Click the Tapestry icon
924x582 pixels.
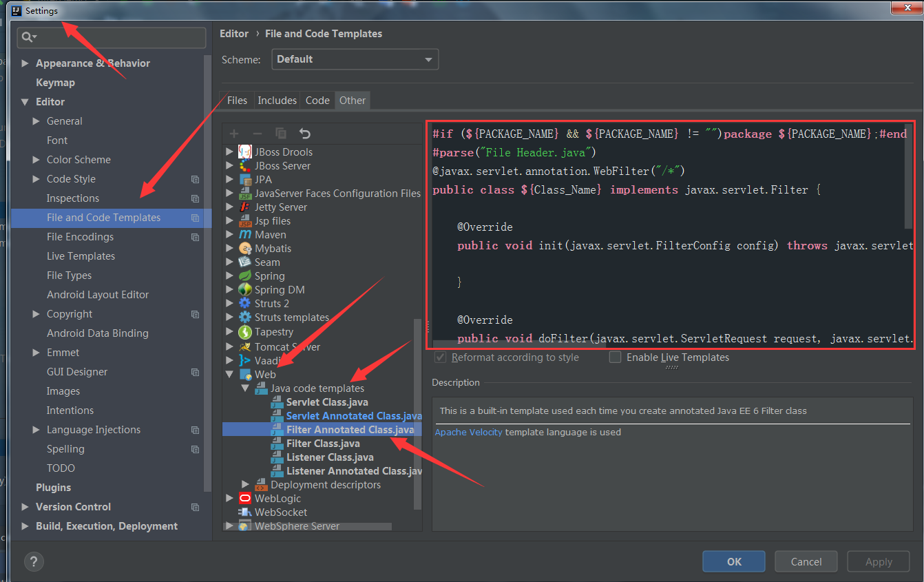point(244,331)
